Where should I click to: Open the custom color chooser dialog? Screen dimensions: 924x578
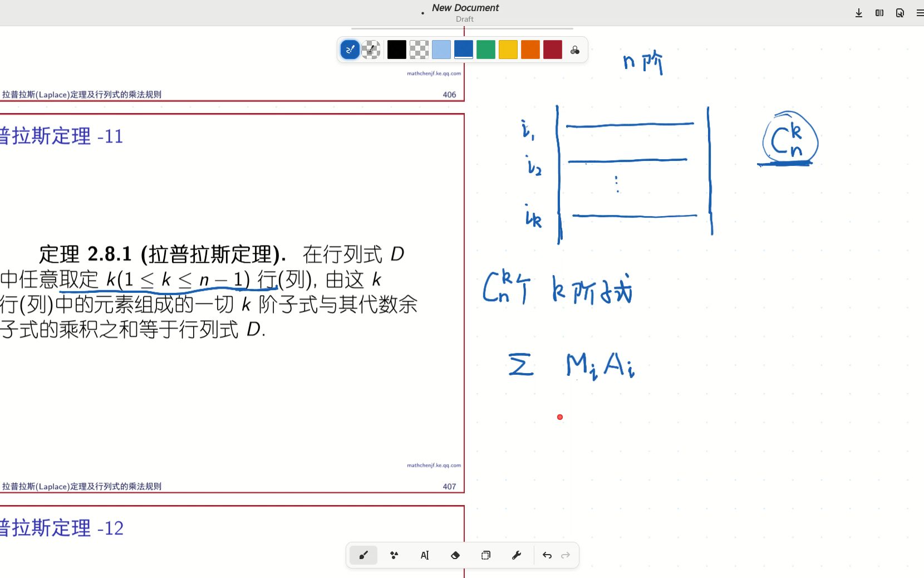[575, 50]
